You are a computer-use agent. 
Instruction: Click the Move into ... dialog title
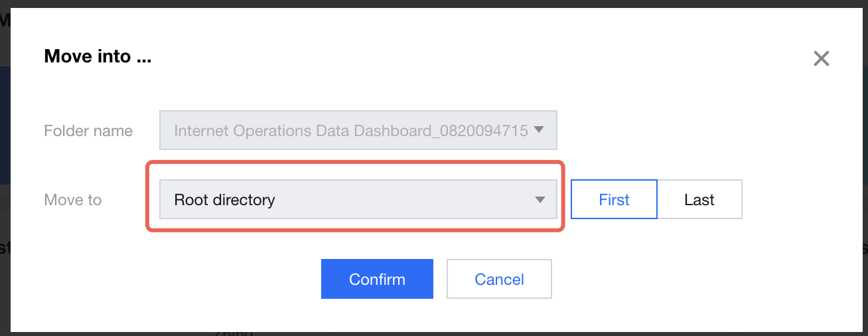click(x=98, y=56)
